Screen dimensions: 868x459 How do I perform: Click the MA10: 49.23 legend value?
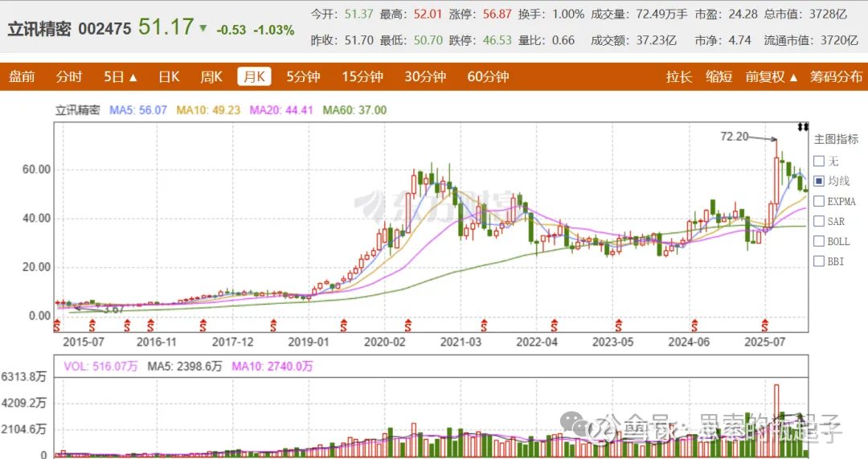(208, 110)
